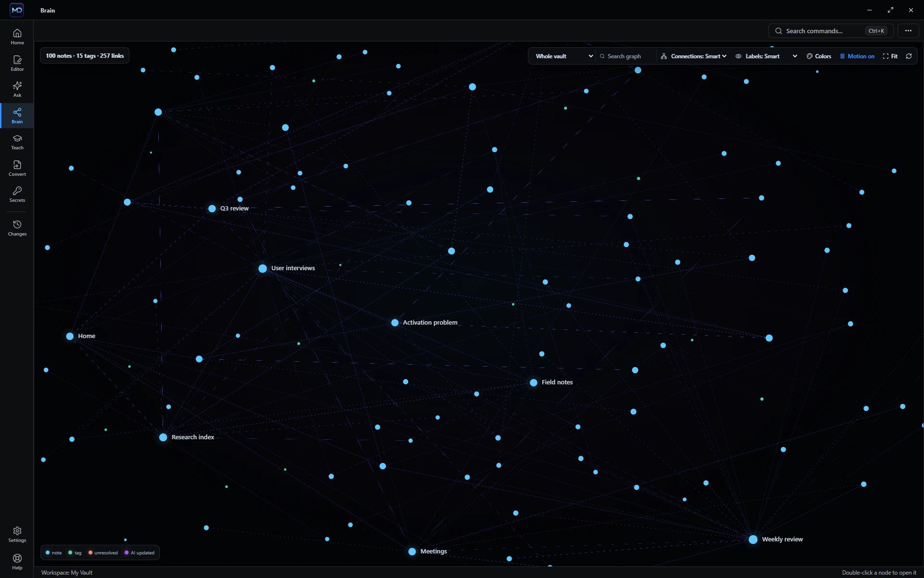Click the Search commands box

click(831, 31)
